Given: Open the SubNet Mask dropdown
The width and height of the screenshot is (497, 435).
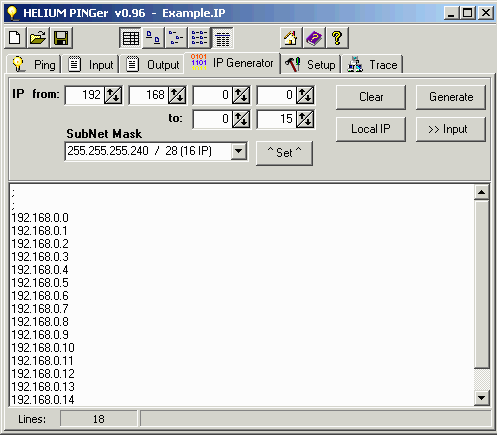Looking at the screenshot, I should tap(239, 151).
